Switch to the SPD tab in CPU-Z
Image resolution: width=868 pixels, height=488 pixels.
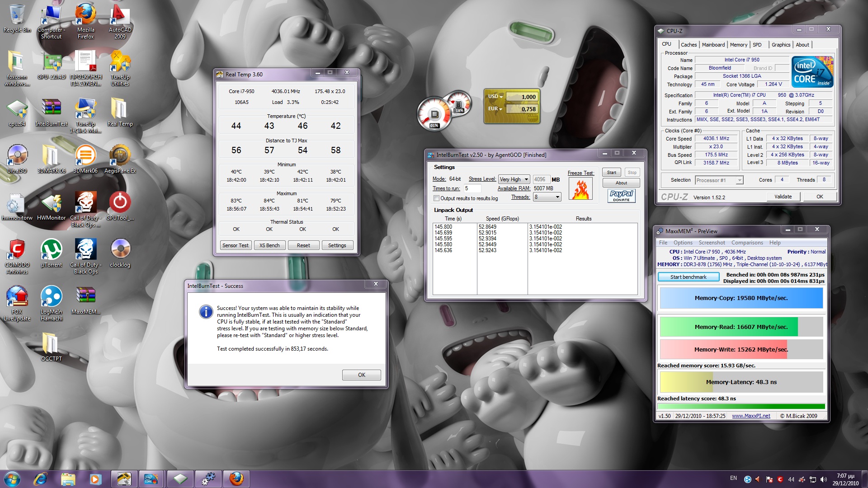point(757,45)
